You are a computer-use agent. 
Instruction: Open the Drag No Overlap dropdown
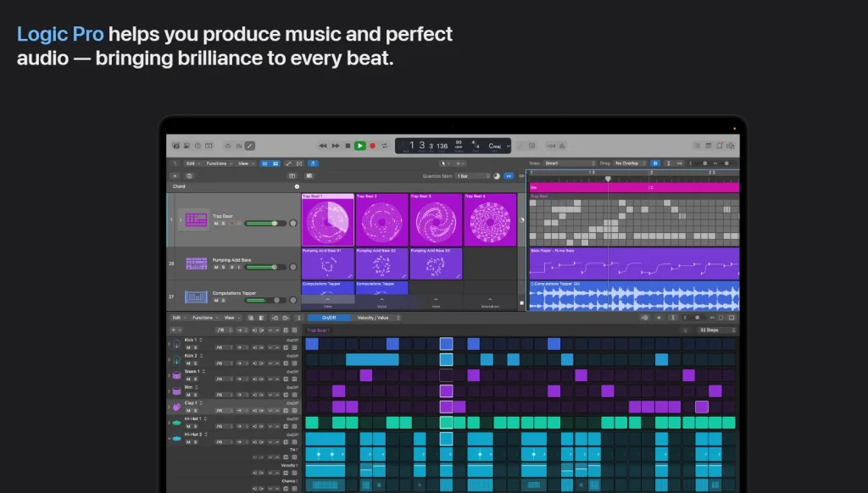click(630, 163)
